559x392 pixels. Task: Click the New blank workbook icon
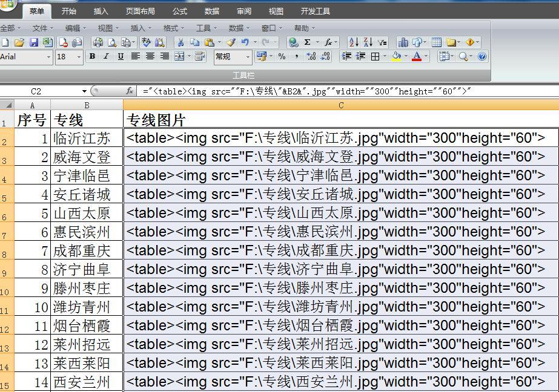tap(5, 42)
